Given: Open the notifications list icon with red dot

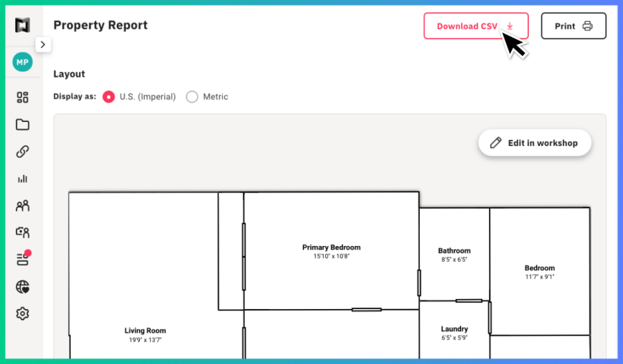Looking at the screenshot, I should [23, 258].
